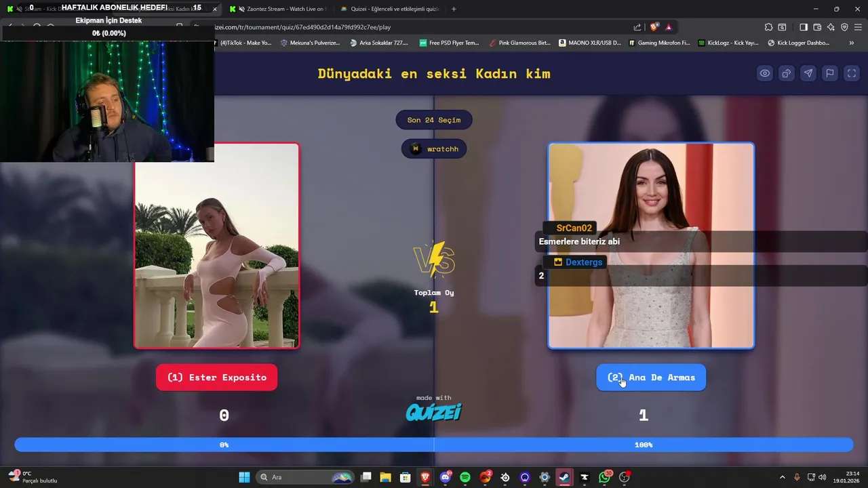Viewport: 868px width, 488px height.
Task: Click the Brave Rewards triangle icon
Action: [669, 27]
